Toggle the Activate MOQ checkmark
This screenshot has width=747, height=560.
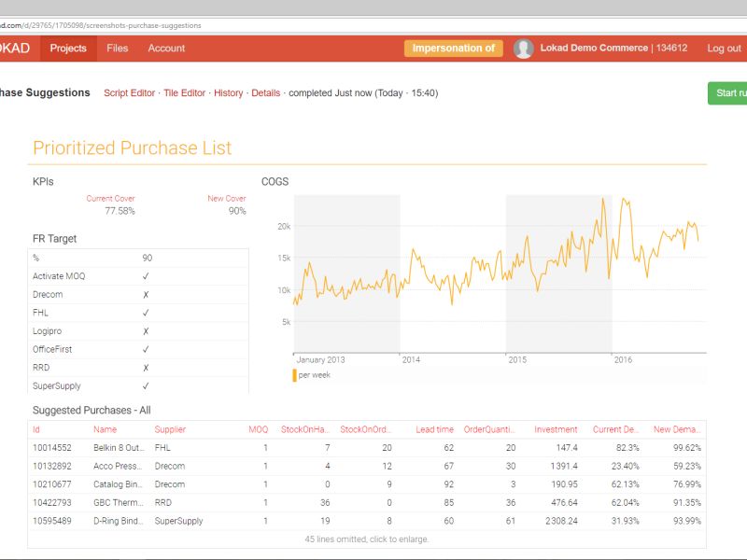[146, 276]
